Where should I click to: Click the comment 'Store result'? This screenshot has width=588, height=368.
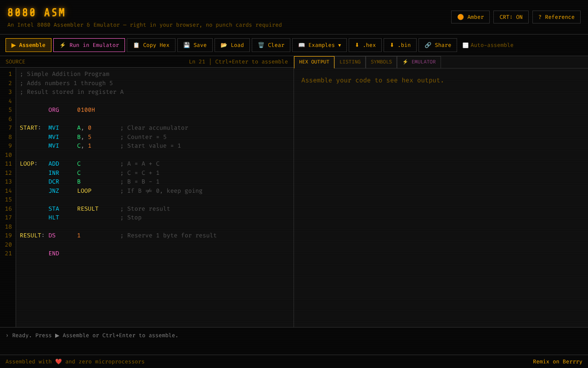coord(145,209)
